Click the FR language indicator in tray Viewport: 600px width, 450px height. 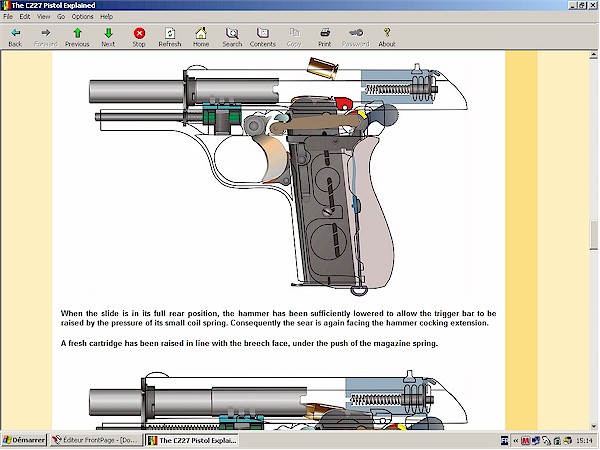pos(504,440)
